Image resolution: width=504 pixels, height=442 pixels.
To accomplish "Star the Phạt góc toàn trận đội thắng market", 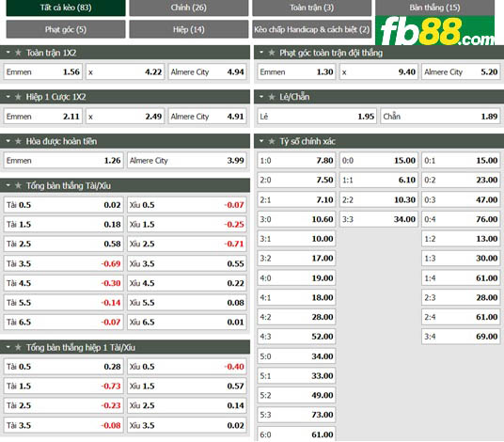I will [x=272, y=53].
